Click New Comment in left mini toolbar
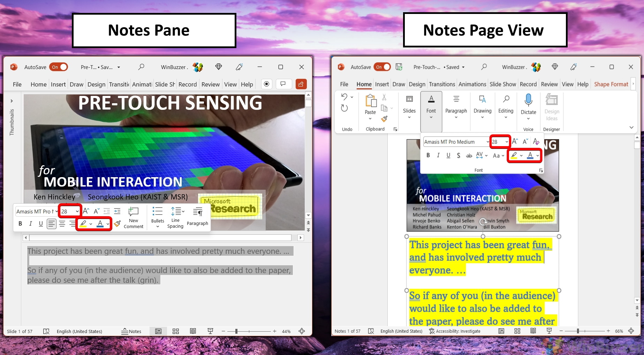The height and width of the screenshot is (355, 644). (134, 218)
